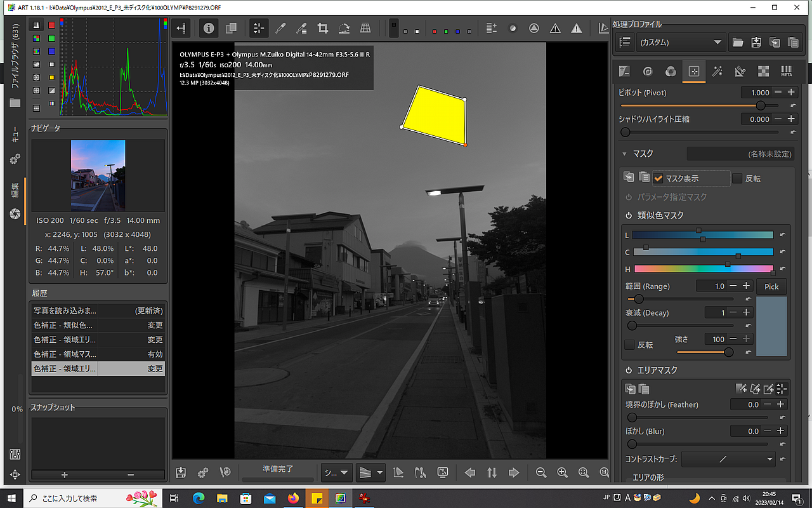
Task: Save the current processing profile
Action: coord(756,43)
